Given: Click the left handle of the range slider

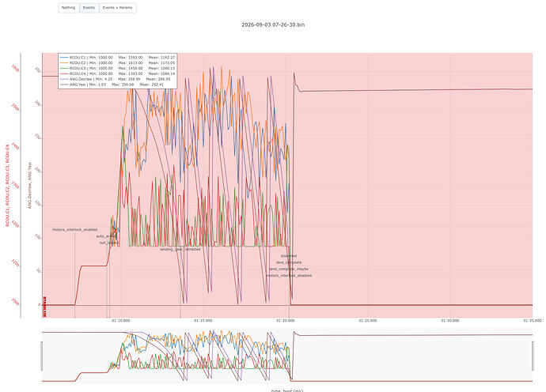Looking at the screenshot, I should point(42,356).
